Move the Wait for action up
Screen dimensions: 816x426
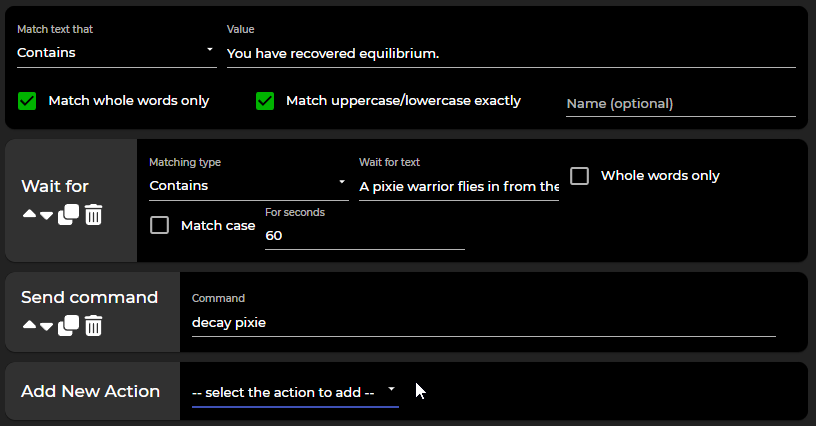coord(28,215)
